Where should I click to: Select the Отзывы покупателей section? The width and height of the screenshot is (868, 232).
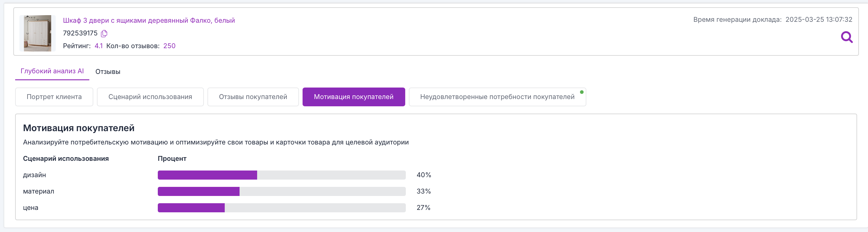pos(253,97)
